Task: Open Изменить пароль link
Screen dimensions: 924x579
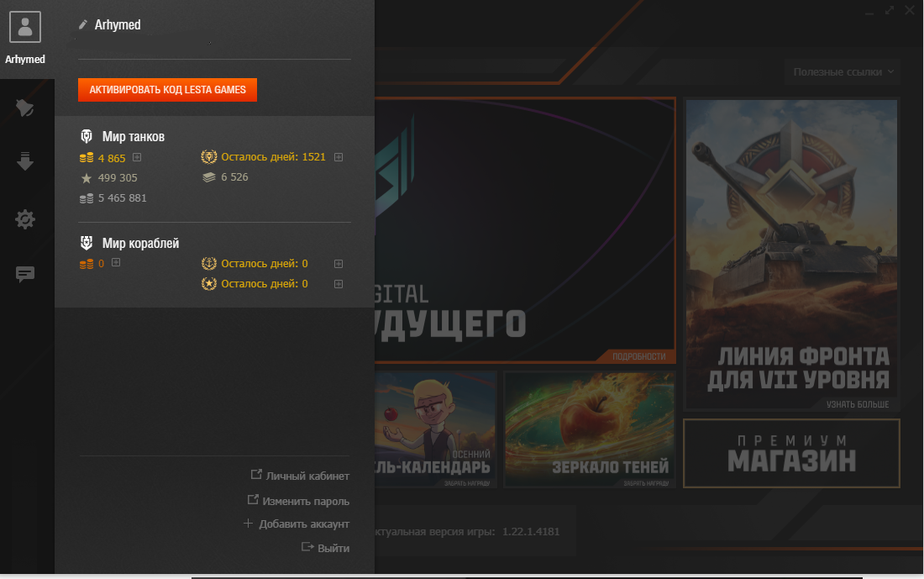Action: pos(298,501)
